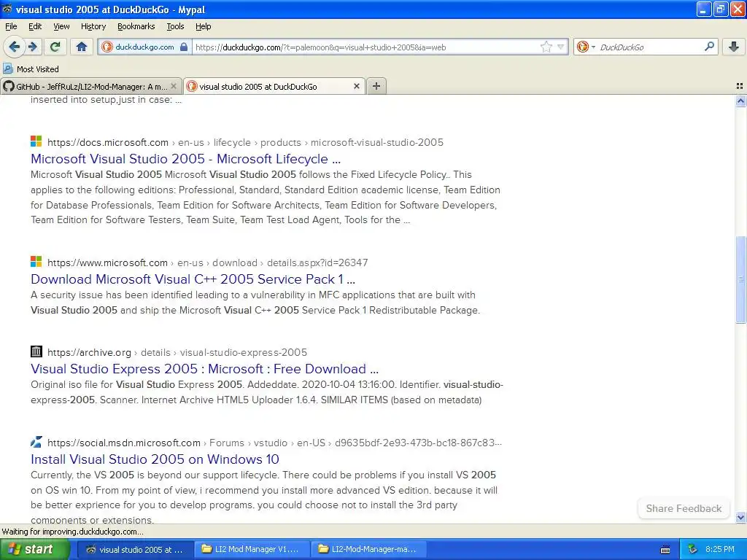Open the downloads arrow button
The image size is (747, 560).
click(734, 47)
